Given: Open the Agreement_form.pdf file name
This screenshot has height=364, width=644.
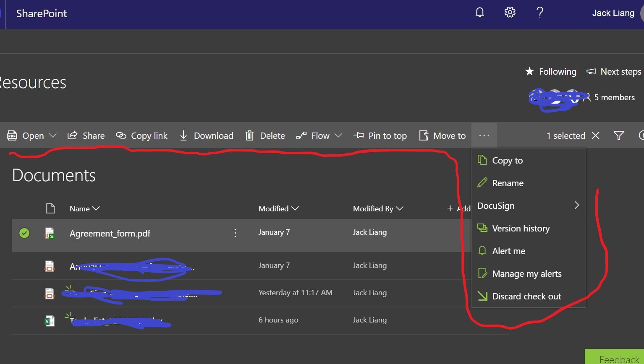Looking at the screenshot, I should coord(110,233).
